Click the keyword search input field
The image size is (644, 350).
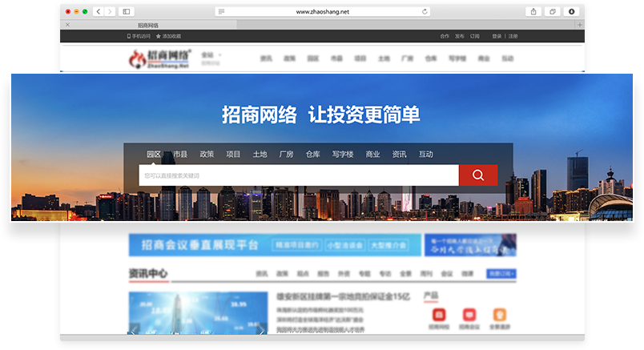298,175
